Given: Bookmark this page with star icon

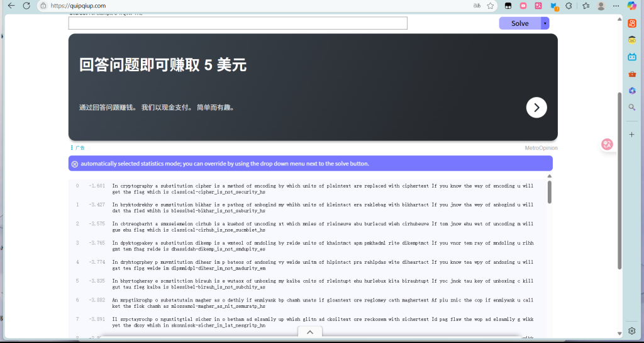Looking at the screenshot, I should pyautogui.click(x=490, y=6).
